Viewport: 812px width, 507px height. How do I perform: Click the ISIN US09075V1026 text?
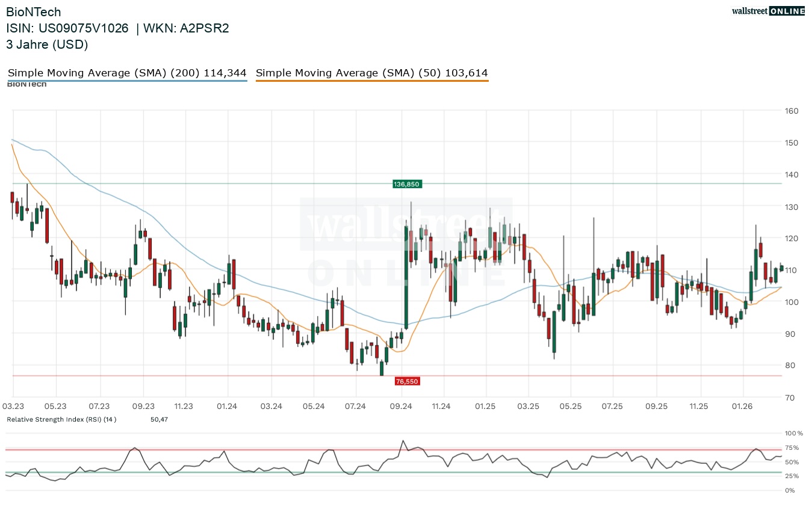[x=67, y=28]
